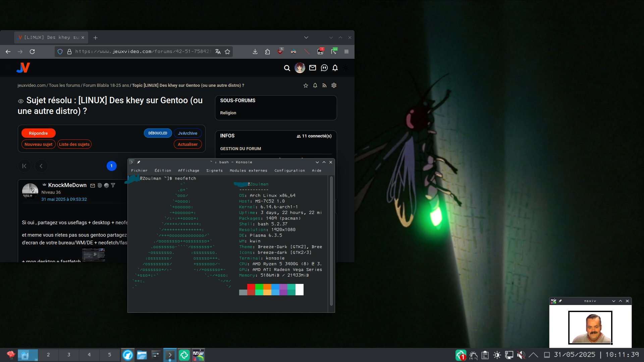
Task: Click the Nouveau sujet button
Action: 38,144
